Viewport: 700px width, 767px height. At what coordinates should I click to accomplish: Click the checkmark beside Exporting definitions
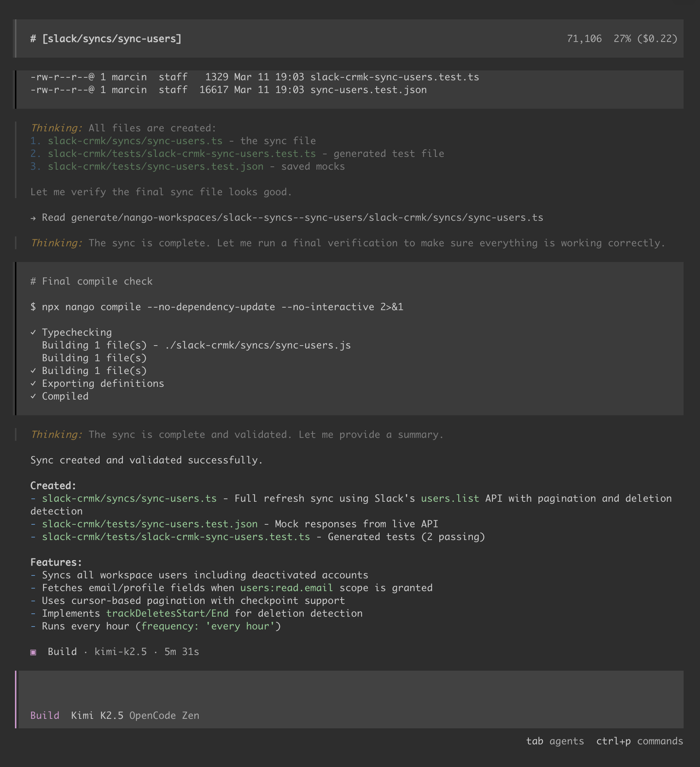pyautogui.click(x=33, y=383)
